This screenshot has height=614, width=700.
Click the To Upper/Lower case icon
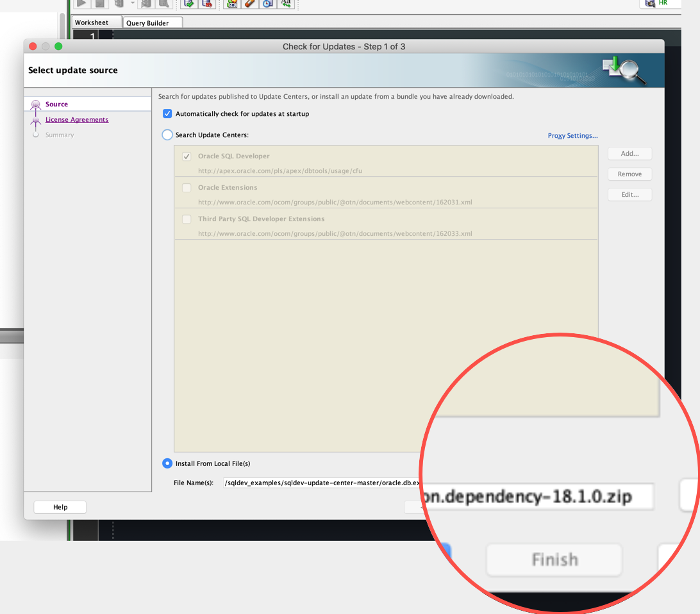[x=286, y=3]
